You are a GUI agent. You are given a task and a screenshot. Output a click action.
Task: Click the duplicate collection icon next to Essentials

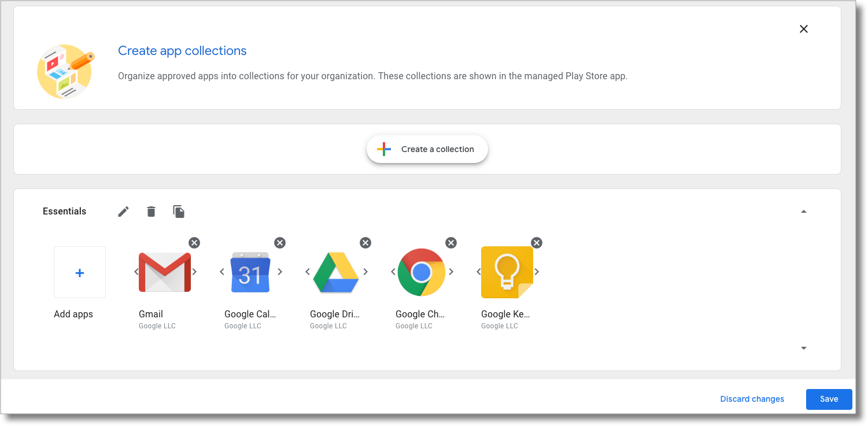tap(179, 211)
